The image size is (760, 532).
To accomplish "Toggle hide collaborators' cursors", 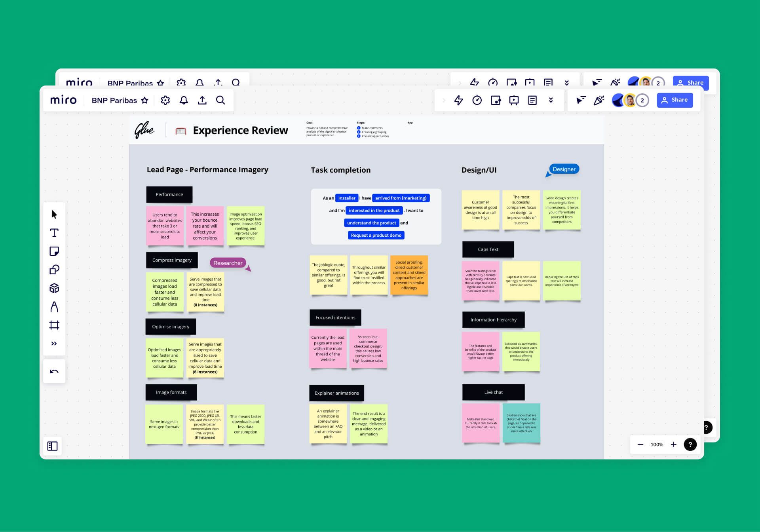I will [581, 100].
